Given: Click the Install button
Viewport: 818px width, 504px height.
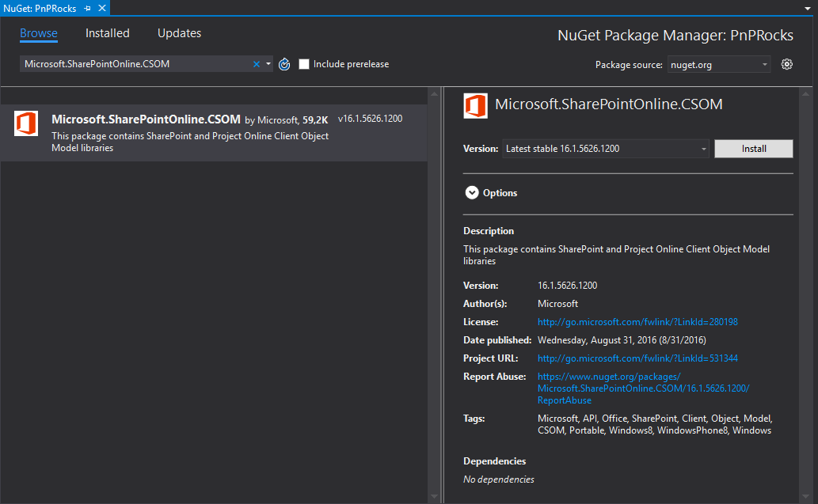Looking at the screenshot, I should (752, 148).
